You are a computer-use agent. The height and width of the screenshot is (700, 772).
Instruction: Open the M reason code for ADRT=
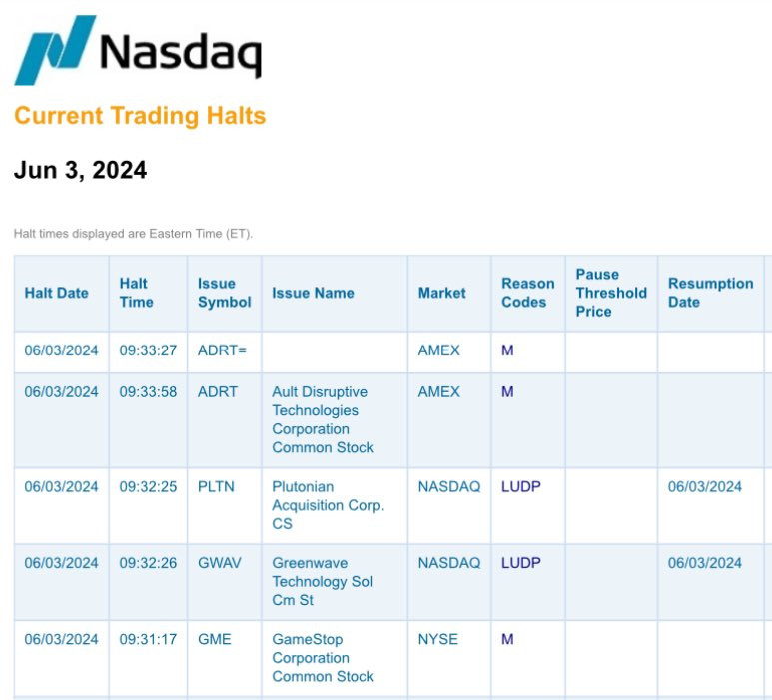(507, 350)
